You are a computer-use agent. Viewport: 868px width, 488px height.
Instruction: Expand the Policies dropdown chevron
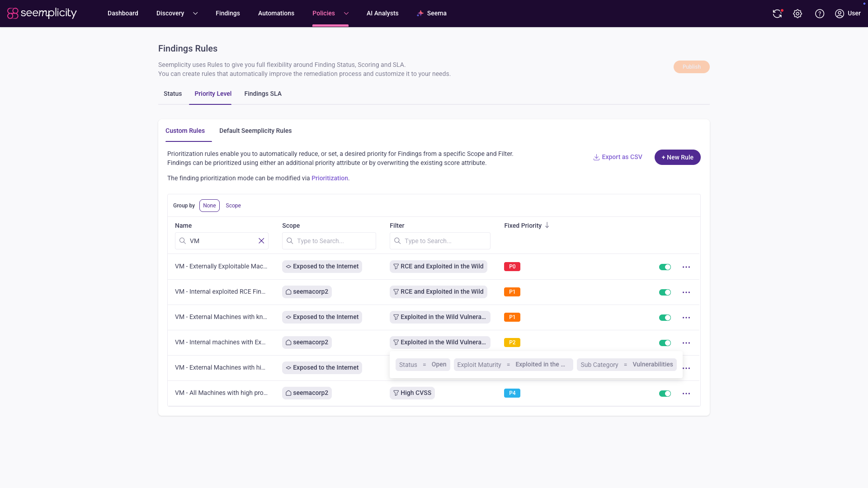click(346, 14)
